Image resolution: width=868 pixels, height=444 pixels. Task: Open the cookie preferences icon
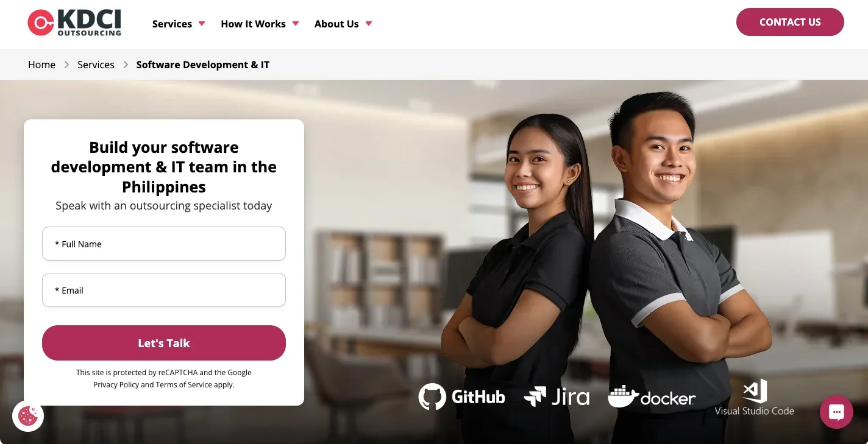click(x=28, y=416)
